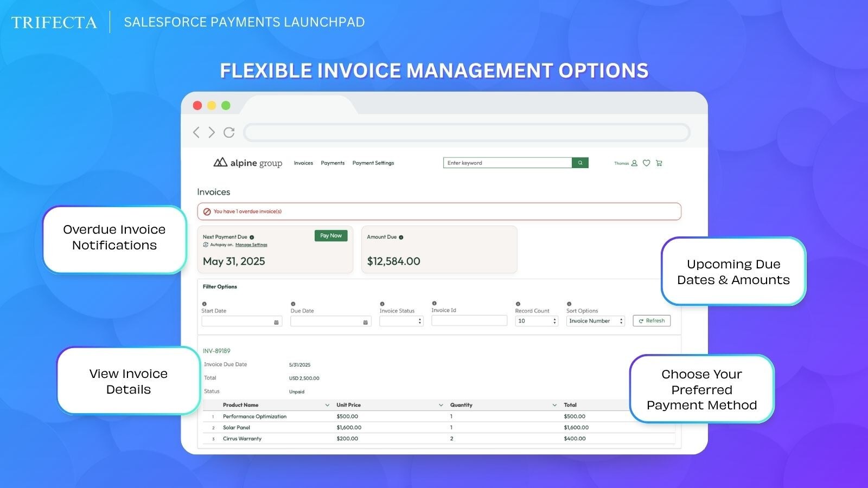The height and width of the screenshot is (488, 868).
Task: Click the browser forward arrow
Action: 212,132
